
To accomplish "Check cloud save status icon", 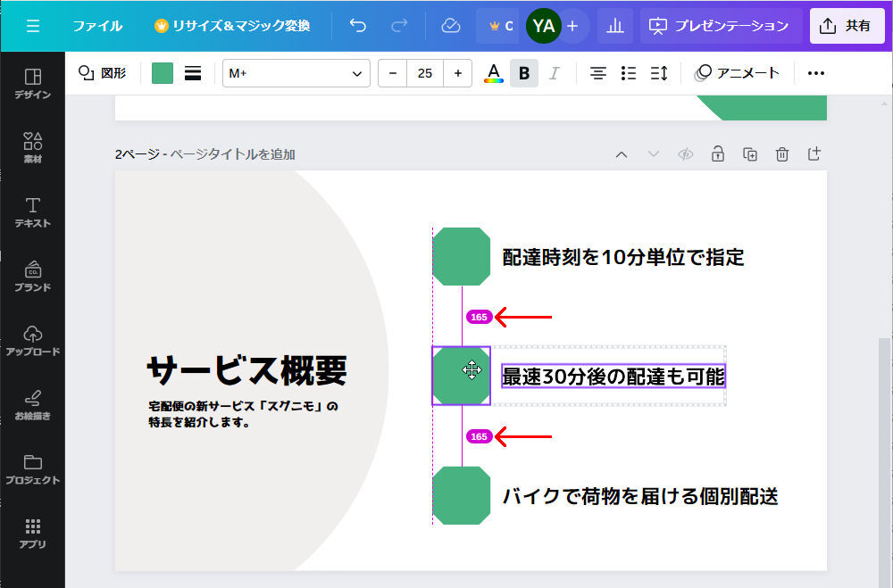I will click(x=450, y=26).
